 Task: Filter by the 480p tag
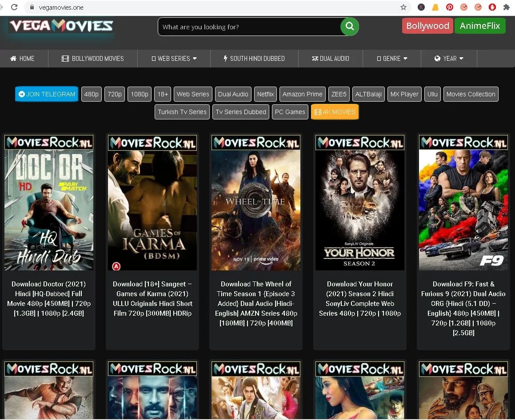tap(91, 94)
